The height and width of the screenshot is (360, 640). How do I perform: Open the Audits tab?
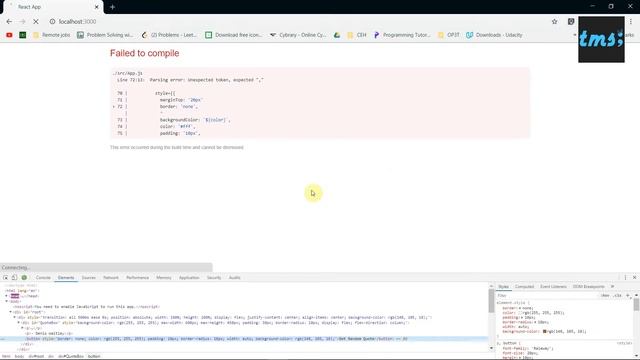tap(235, 278)
